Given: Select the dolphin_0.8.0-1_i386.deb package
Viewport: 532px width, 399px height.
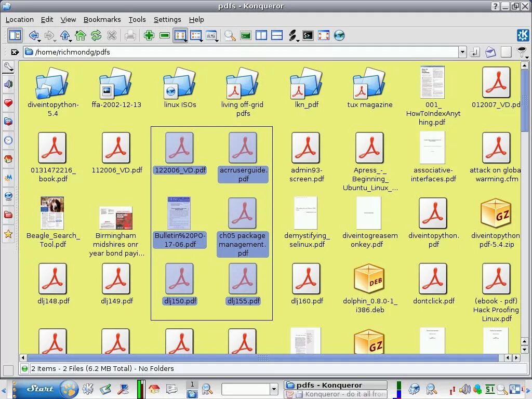Looking at the screenshot, I should 369,288.
